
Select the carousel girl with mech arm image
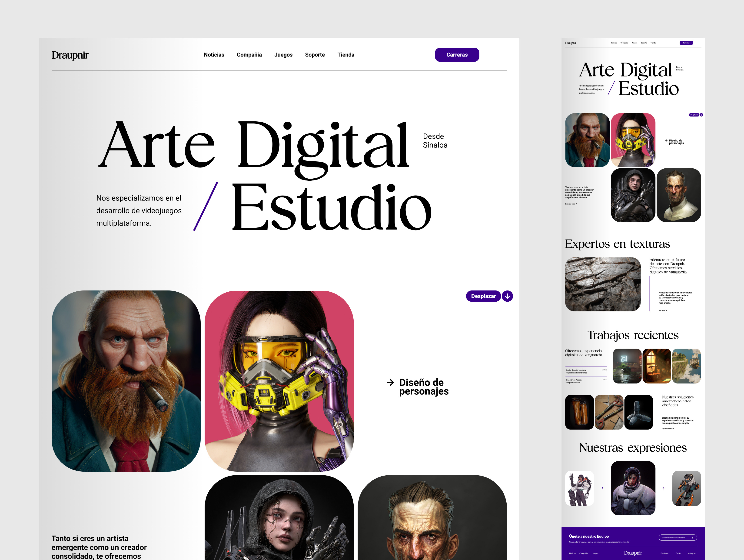[x=579, y=488]
